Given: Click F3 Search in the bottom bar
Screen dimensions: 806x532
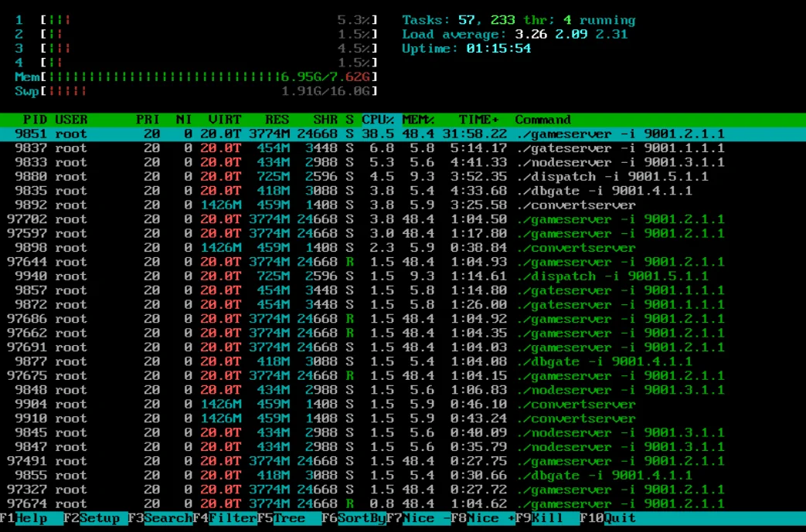Looking at the screenshot, I should coord(159,519).
